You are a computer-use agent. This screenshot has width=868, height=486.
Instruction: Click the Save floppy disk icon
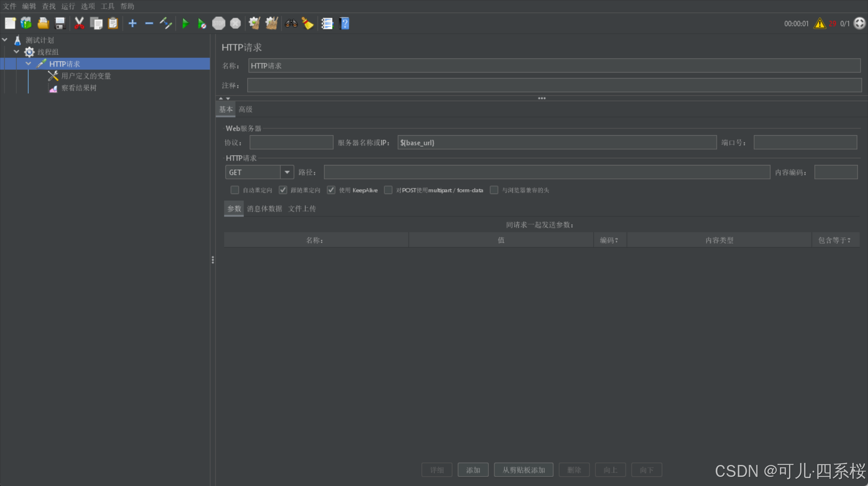click(x=60, y=24)
